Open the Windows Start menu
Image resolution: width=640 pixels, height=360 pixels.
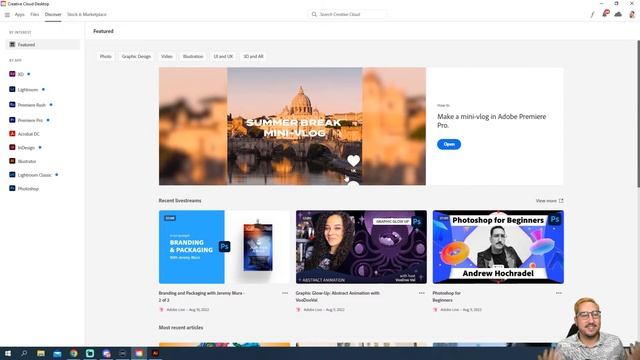8,353
